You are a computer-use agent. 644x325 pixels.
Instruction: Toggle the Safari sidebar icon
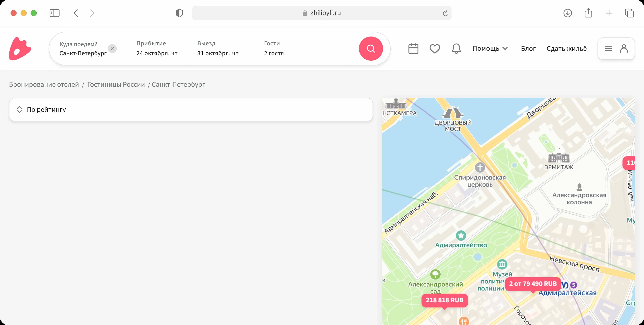[55, 13]
